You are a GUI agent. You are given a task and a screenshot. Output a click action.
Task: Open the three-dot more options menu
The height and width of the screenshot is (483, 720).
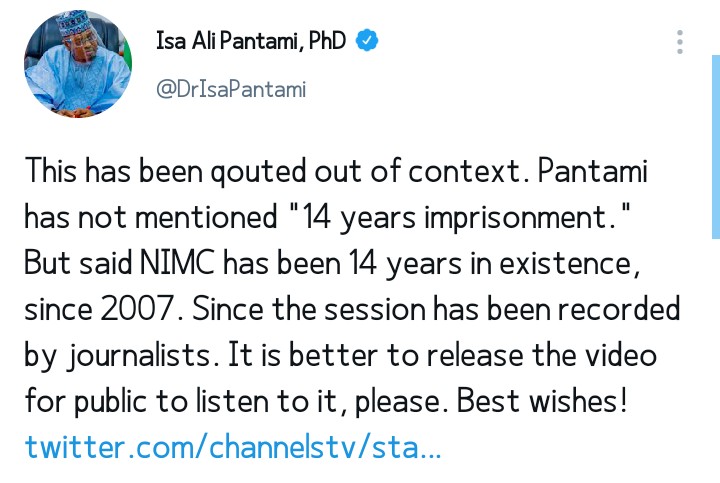click(680, 42)
